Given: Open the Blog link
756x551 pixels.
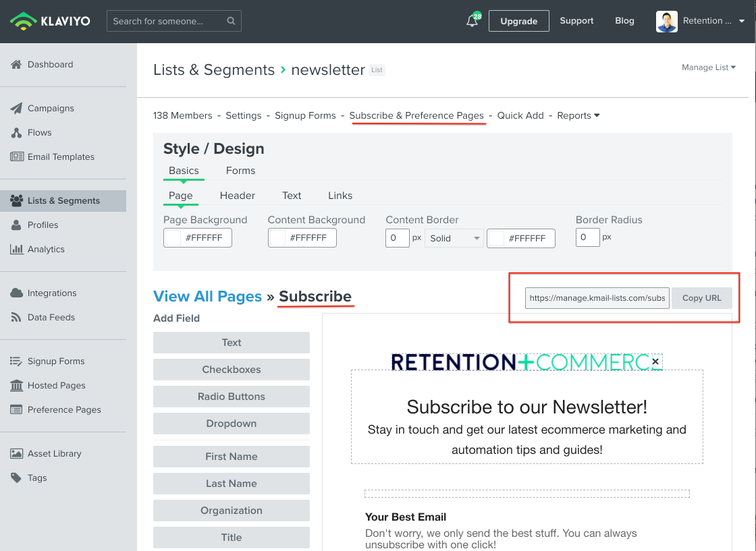Looking at the screenshot, I should click(x=624, y=21).
